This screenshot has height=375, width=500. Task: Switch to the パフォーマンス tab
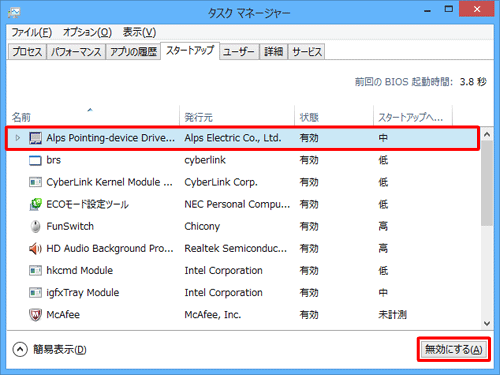pyautogui.click(x=76, y=52)
